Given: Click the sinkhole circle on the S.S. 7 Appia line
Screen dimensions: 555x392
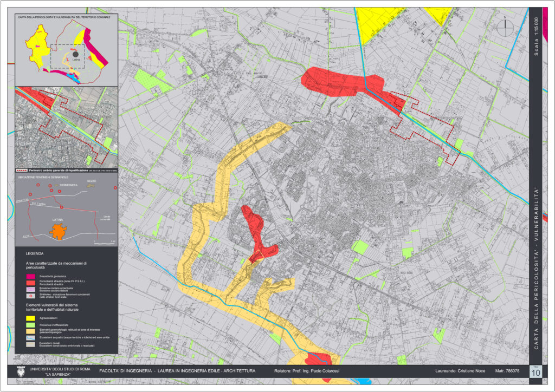Looking at the screenshot, I should click(62, 207).
